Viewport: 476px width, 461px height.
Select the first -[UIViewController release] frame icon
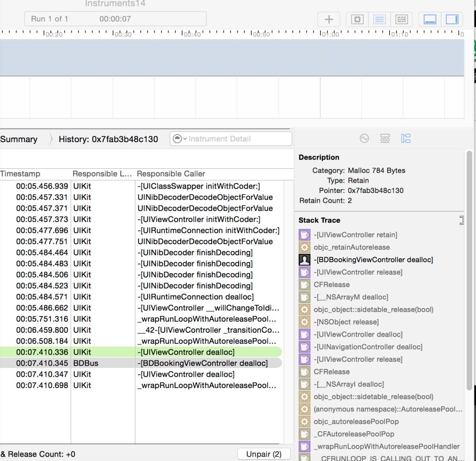coord(304,272)
